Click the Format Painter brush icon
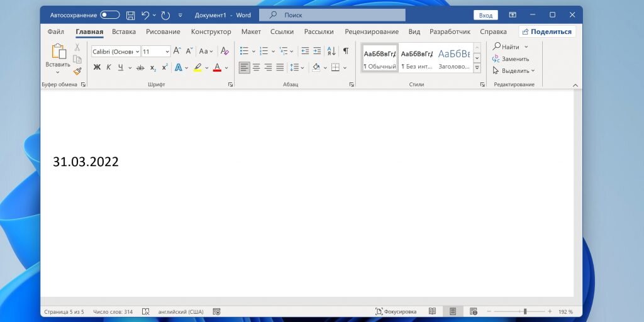Screen dimensions: 644x322 click(77, 71)
